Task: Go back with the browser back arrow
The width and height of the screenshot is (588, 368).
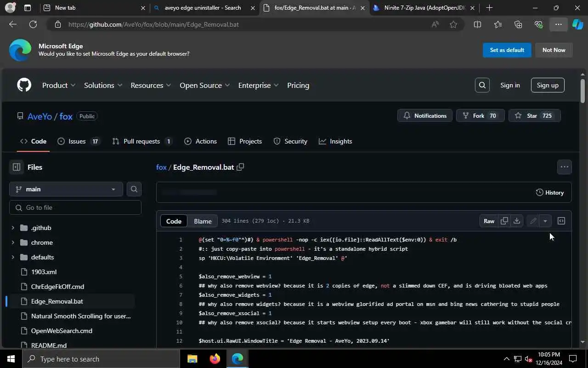Action: (x=13, y=24)
